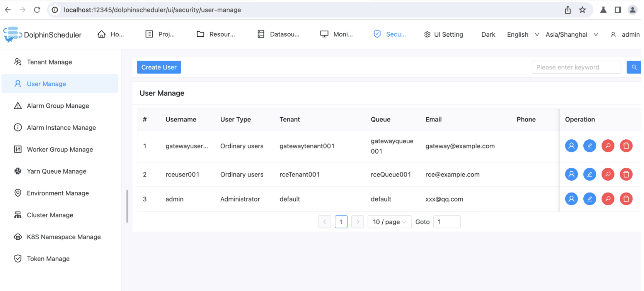Edit the gatewayuser row with pencil icon
644x291 pixels.
(x=589, y=146)
